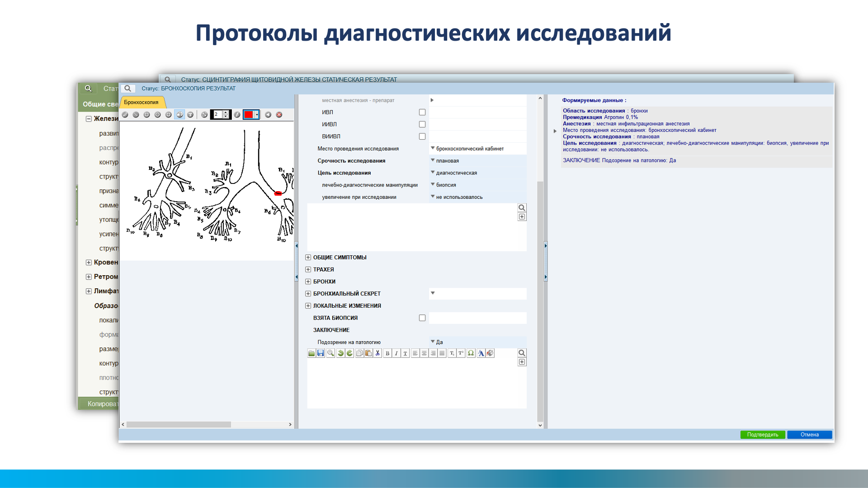
Task: Select the fill bucket tool
Action: tap(179, 115)
